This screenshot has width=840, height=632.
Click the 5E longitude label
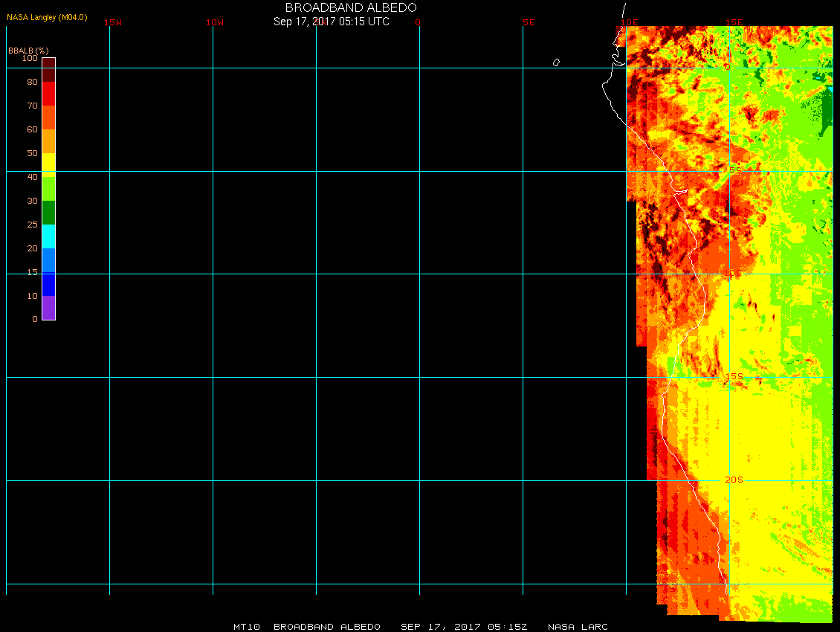pyautogui.click(x=529, y=22)
